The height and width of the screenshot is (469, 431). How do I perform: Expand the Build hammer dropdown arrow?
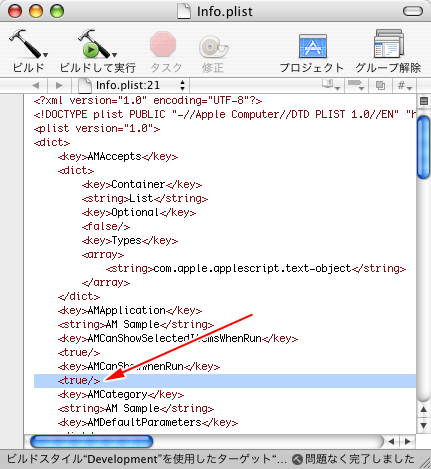[46, 55]
